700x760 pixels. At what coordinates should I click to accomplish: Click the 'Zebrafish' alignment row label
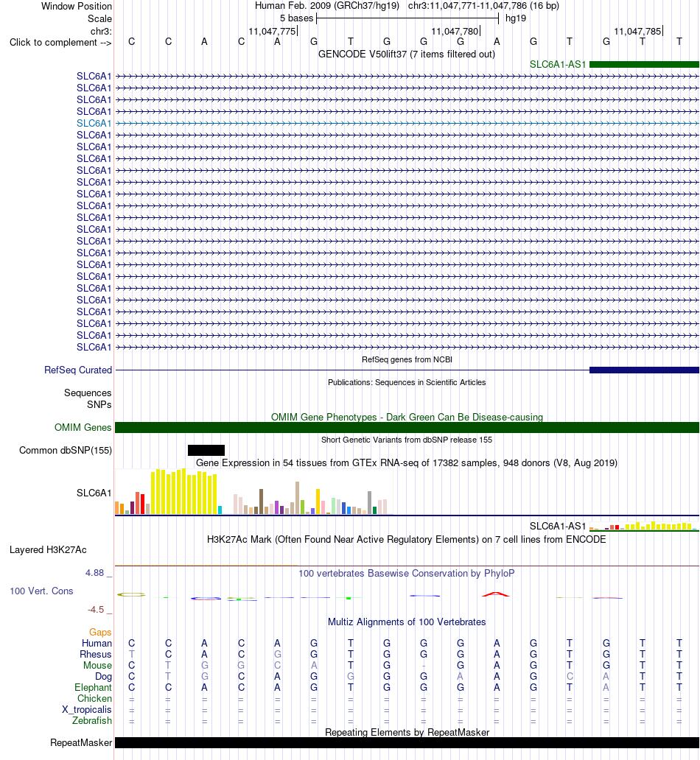[92, 721]
